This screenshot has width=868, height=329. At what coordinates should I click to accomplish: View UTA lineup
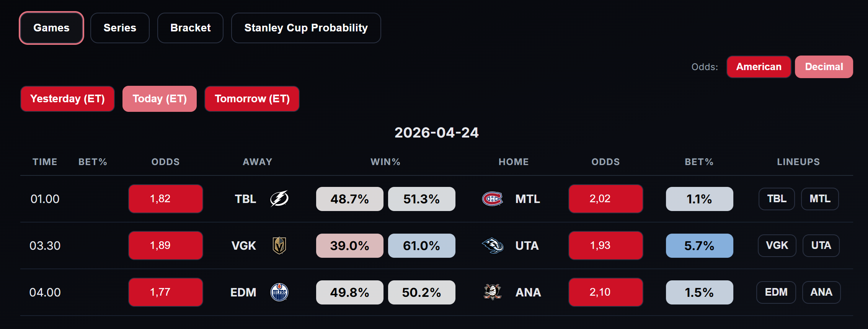821,246
